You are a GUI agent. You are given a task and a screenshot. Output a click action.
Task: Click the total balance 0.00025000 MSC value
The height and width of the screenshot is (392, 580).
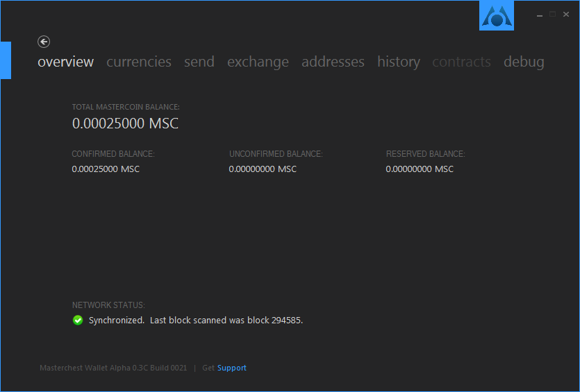(x=126, y=123)
